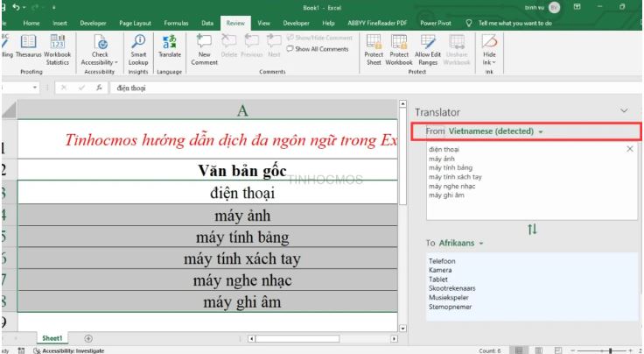Screen dimensions: 644x354
Task: Open the Help tab
Action: click(328, 23)
